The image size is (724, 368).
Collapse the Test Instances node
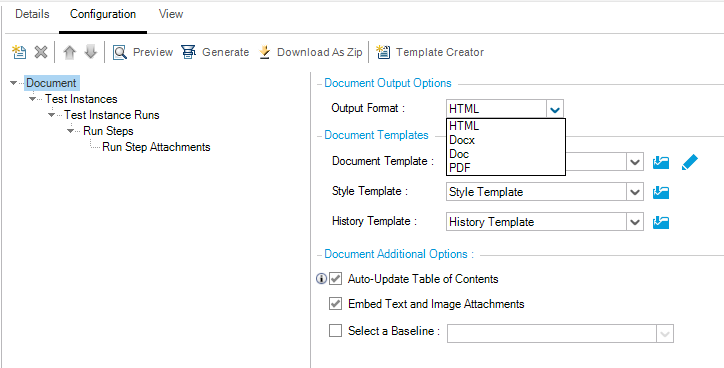coord(32,99)
